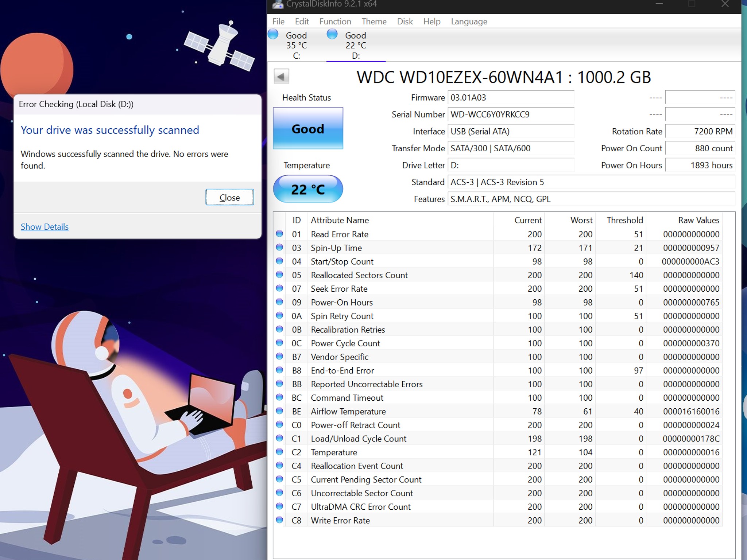Click the status orb for Write Error Rate
This screenshot has width=747, height=560.
point(279,520)
